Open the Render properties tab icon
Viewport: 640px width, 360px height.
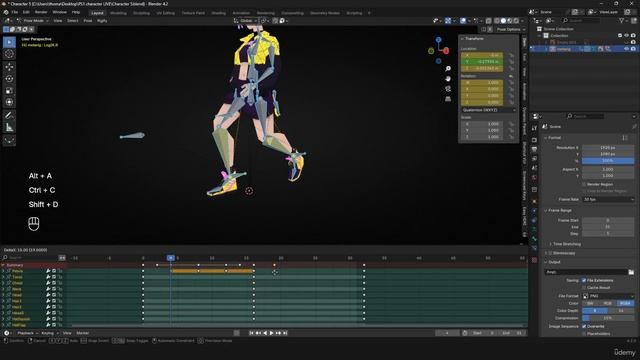pos(534,140)
